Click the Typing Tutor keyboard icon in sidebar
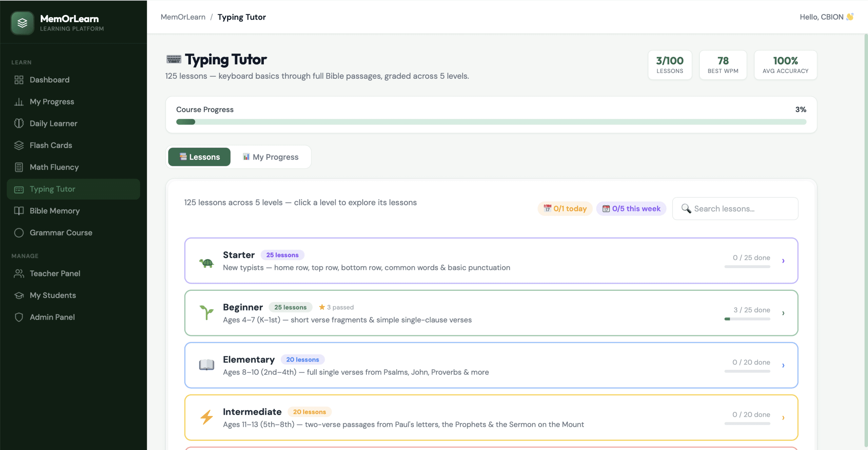The image size is (868, 450). (x=19, y=189)
